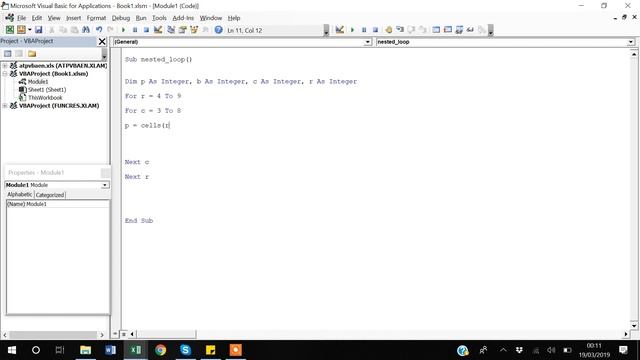Open the Immediate Window icon
The image size is (640, 360).
click(448, 29)
